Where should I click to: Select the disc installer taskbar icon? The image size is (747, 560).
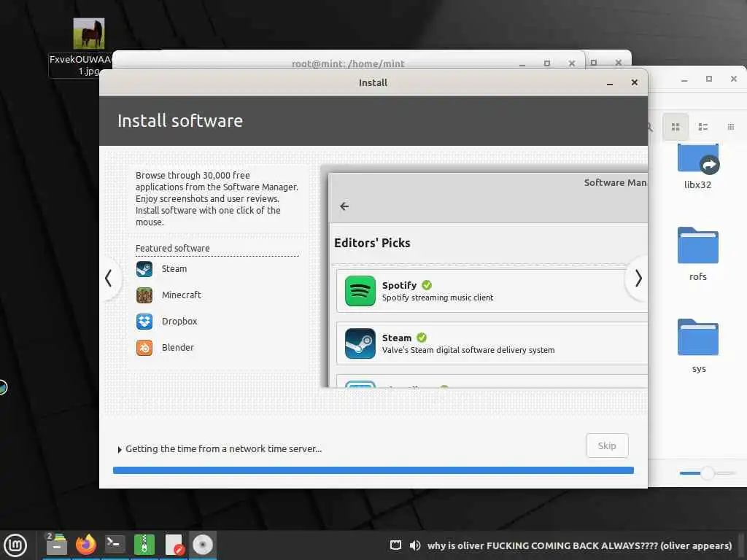(x=203, y=545)
